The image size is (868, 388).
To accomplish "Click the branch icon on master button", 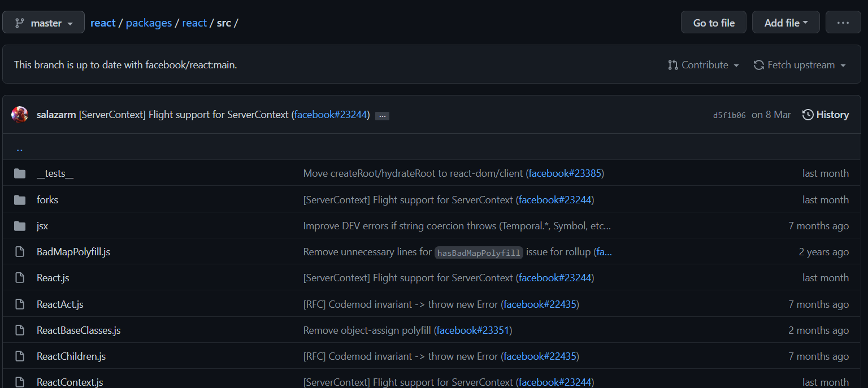I will tap(19, 23).
